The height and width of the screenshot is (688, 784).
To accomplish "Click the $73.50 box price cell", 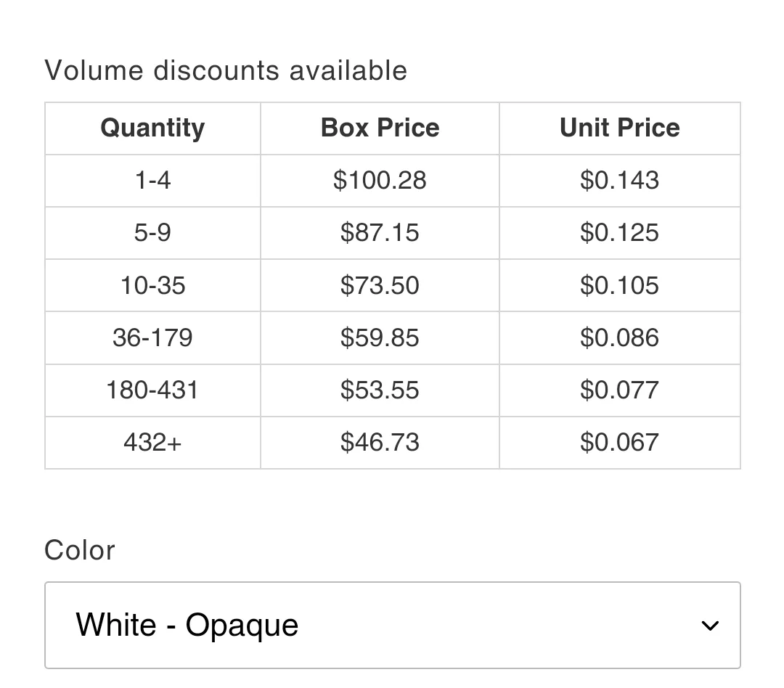I will 380,285.
